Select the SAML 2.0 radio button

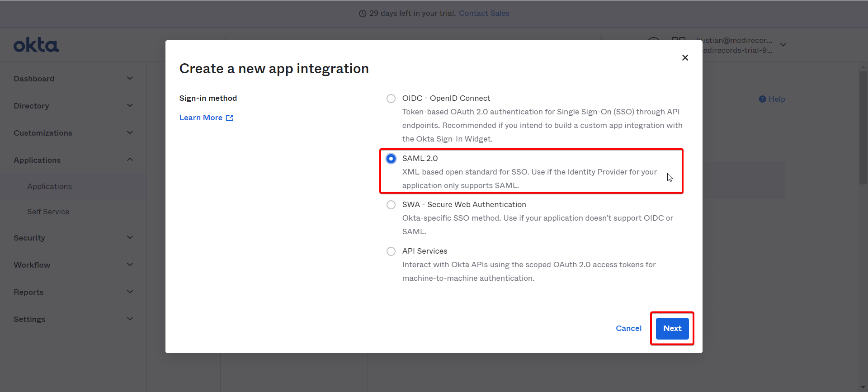click(x=391, y=159)
